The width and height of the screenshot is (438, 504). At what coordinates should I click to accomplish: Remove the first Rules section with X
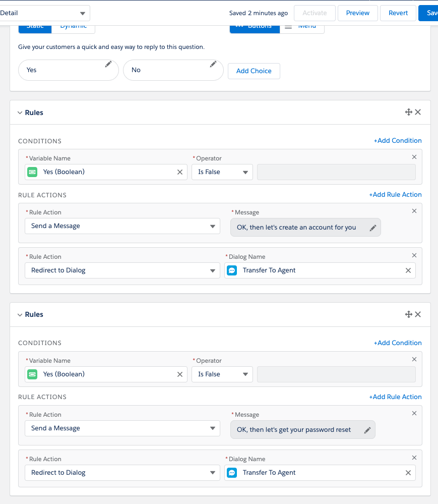pyautogui.click(x=418, y=112)
